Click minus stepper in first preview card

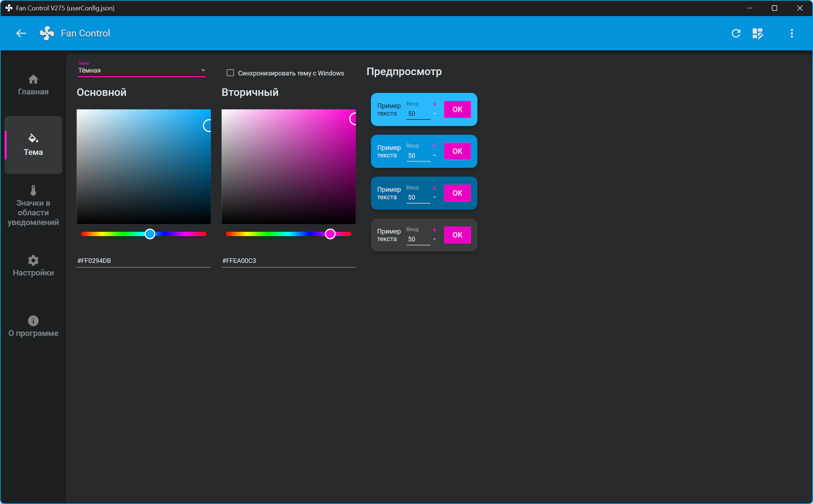pyautogui.click(x=434, y=114)
